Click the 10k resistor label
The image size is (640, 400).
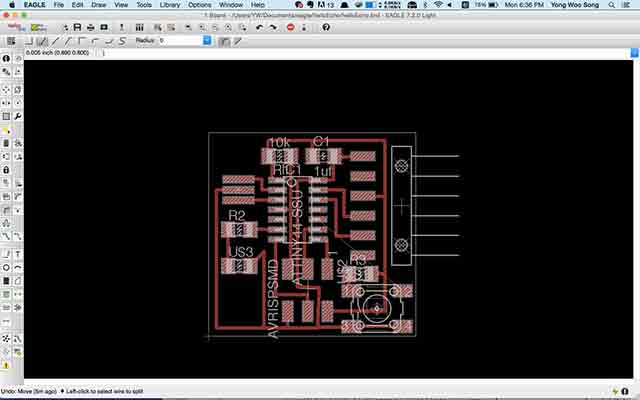coord(280,142)
